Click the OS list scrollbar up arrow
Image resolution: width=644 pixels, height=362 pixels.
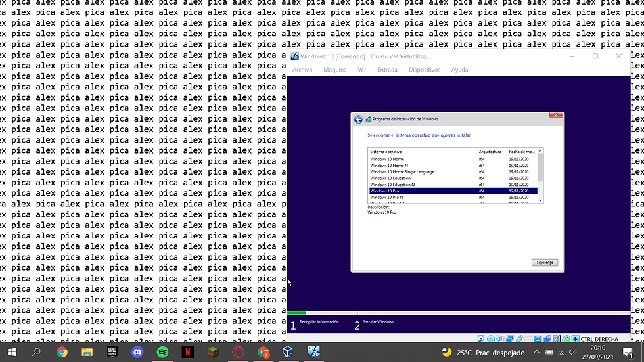tap(540, 151)
